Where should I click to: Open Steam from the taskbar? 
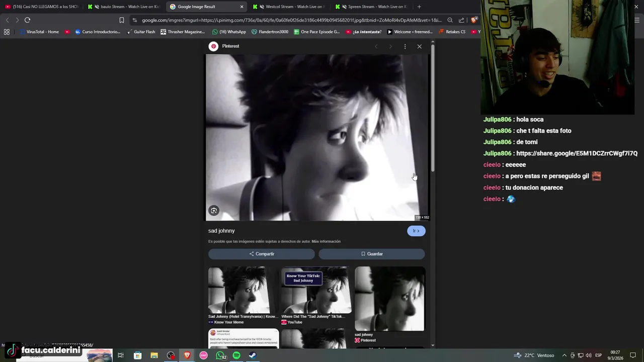pyautogui.click(x=253, y=355)
